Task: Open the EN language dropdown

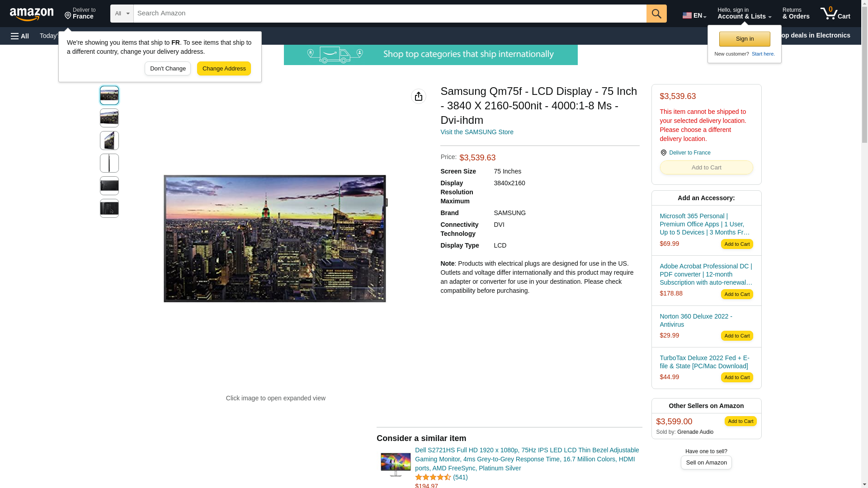Action: 694,15
